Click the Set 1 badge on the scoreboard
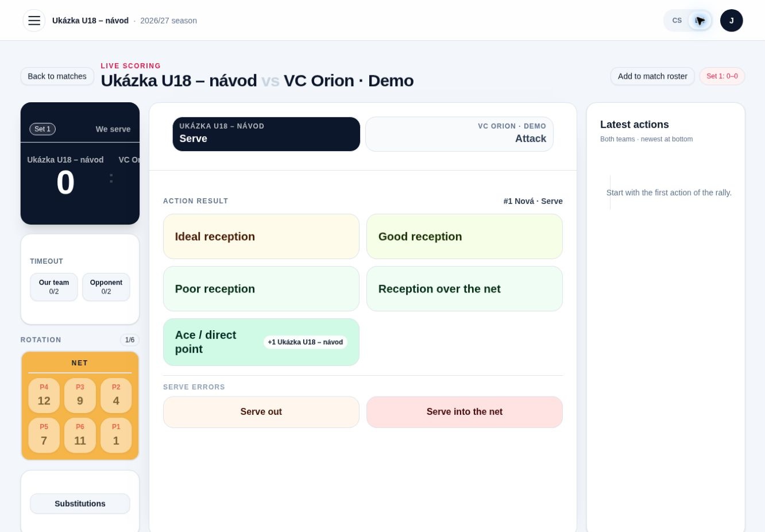 point(42,129)
